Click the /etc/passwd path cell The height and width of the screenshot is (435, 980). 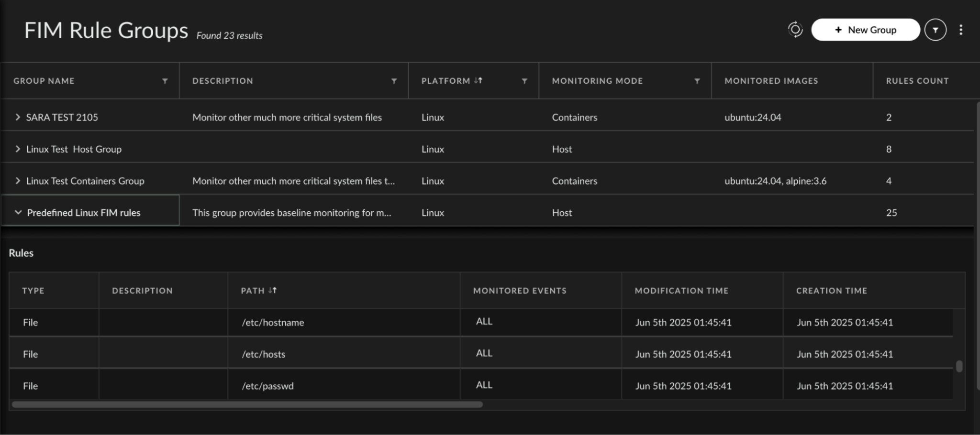[267, 386]
